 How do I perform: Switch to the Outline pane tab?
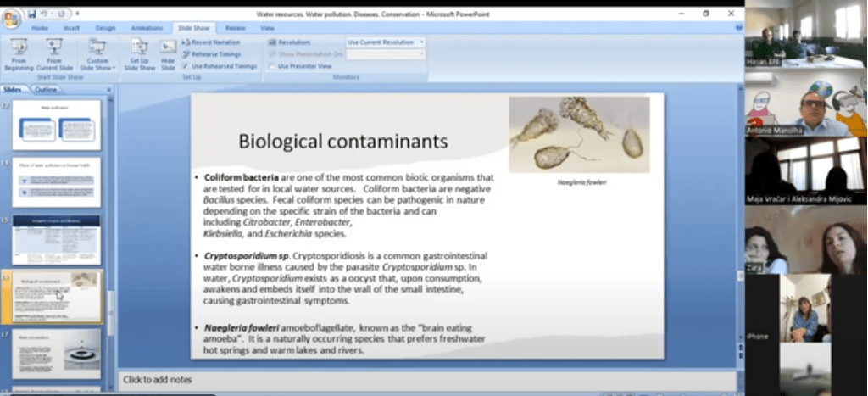[x=46, y=89]
